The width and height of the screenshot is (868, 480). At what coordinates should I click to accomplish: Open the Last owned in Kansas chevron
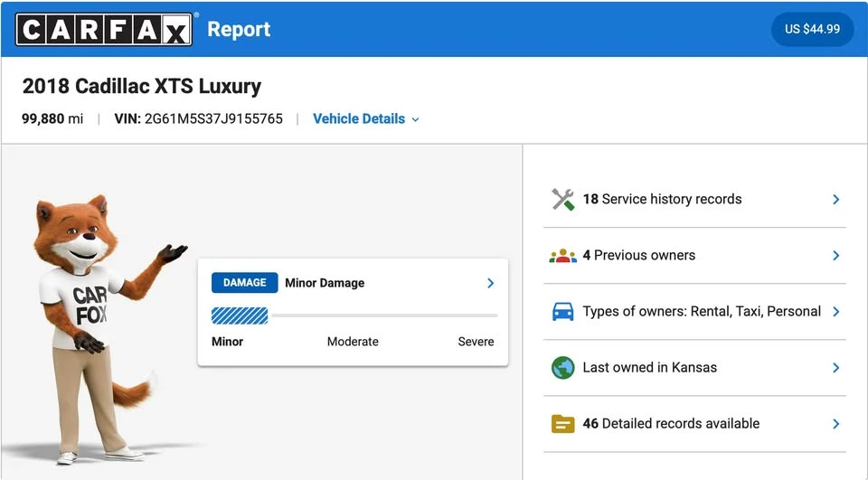[x=835, y=368]
